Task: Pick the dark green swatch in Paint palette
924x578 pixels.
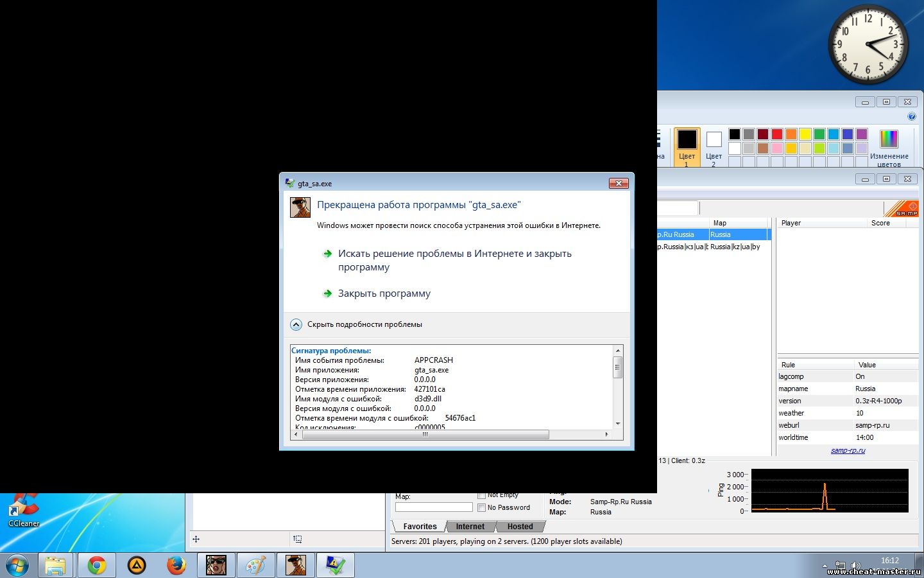Action: [819, 134]
